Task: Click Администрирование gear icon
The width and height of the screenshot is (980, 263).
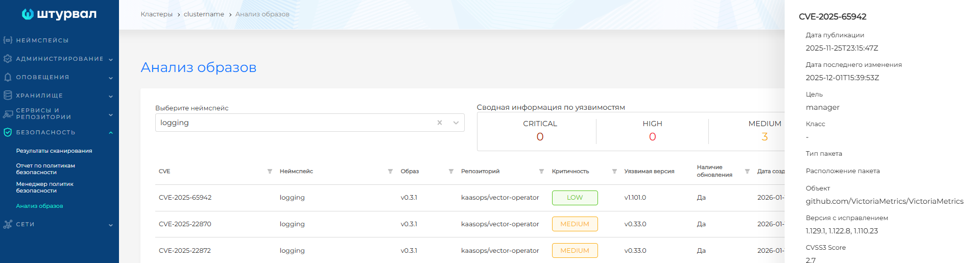Action: point(8,59)
